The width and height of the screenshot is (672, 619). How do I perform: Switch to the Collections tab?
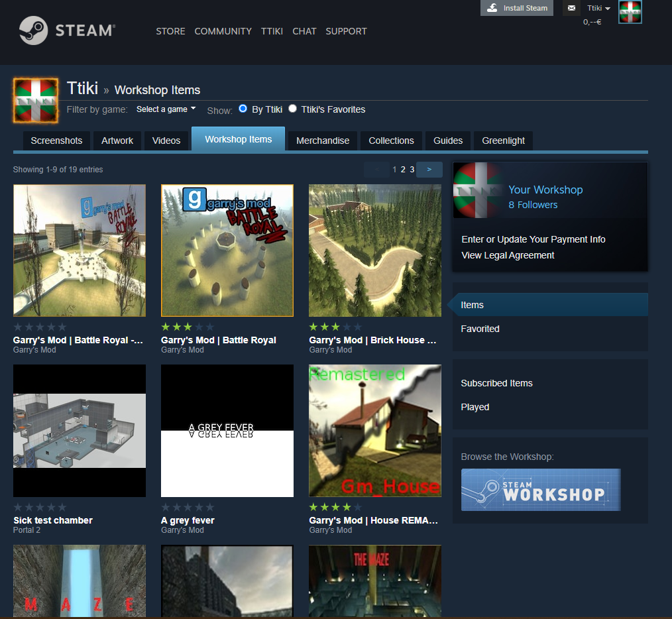pyautogui.click(x=391, y=141)
